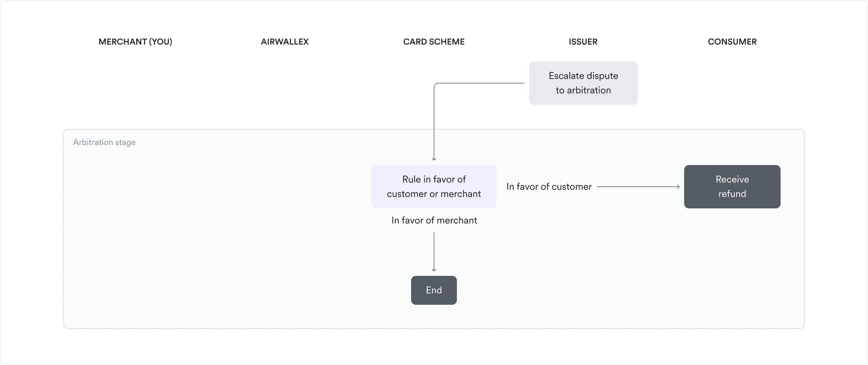Image resolution: width=868 pixels, height=365 pixels.
Task: Click the 'End' box
Action: [434, 290]
